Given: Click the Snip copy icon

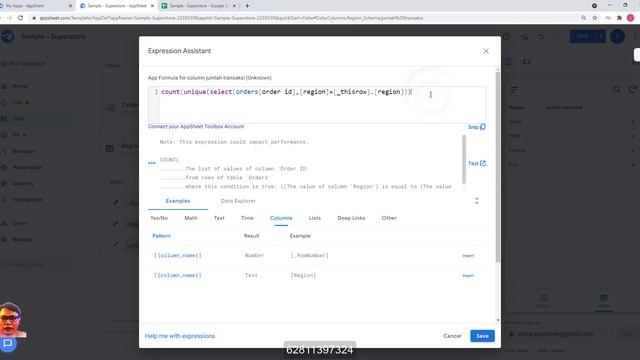Looking at the screenshot, I should pyautogui.click(x=483, y=127).
